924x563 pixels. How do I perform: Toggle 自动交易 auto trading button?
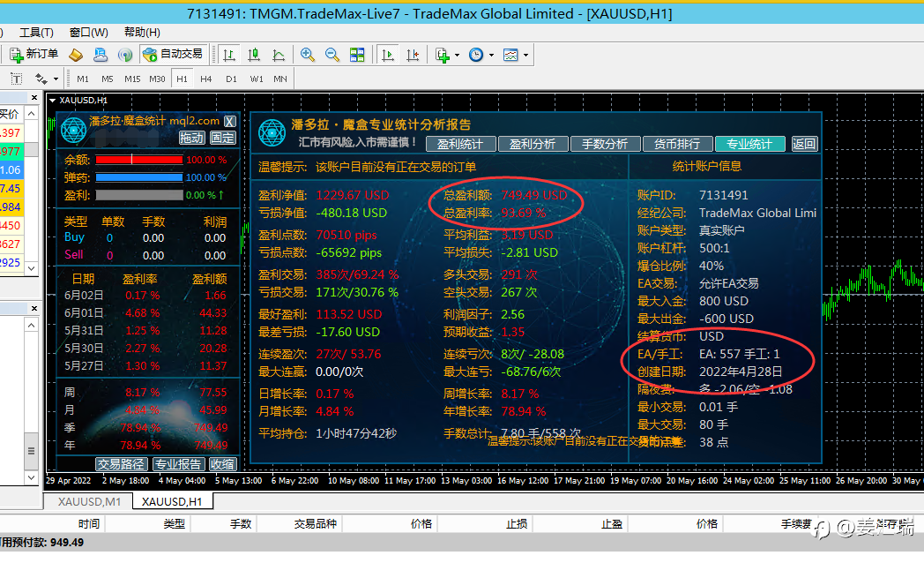point(173,54)
